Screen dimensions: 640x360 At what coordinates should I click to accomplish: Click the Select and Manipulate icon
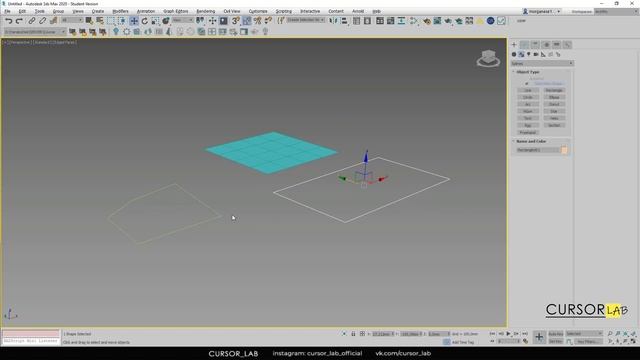point(213,20)
